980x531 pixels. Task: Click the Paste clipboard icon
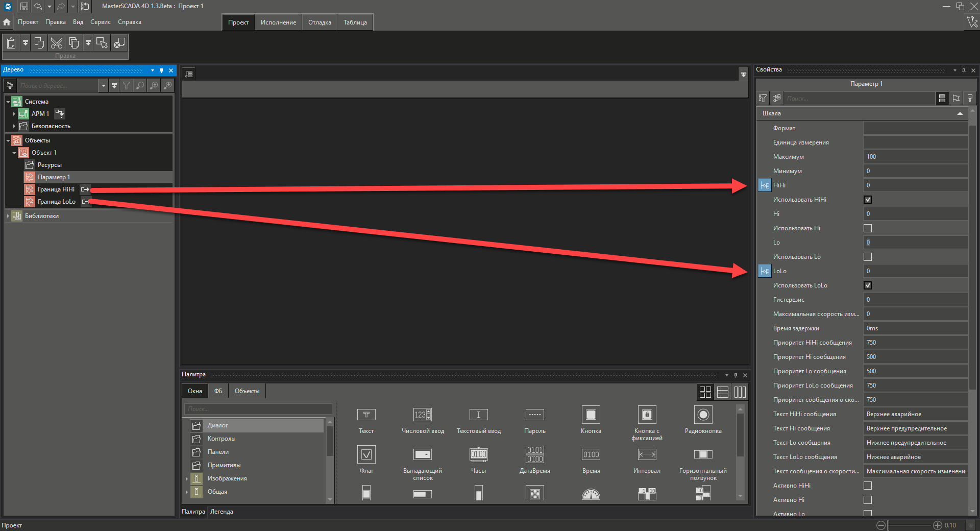pos(11,43)
